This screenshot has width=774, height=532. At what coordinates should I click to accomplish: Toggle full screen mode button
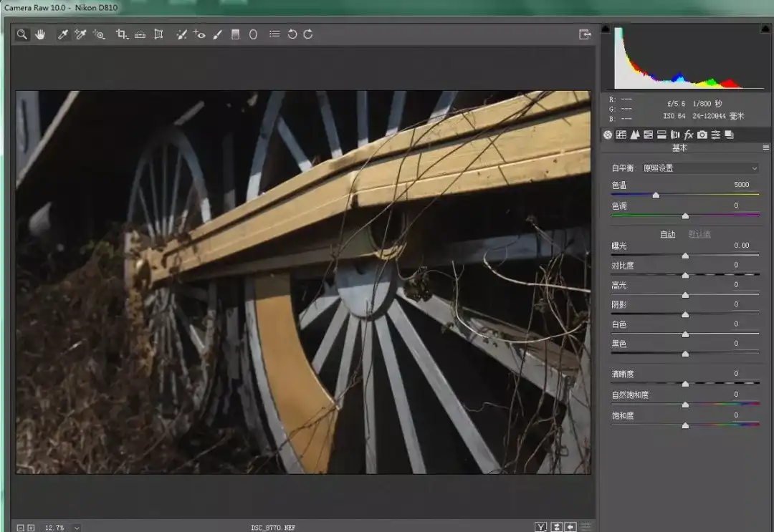(x=585, y=34)
